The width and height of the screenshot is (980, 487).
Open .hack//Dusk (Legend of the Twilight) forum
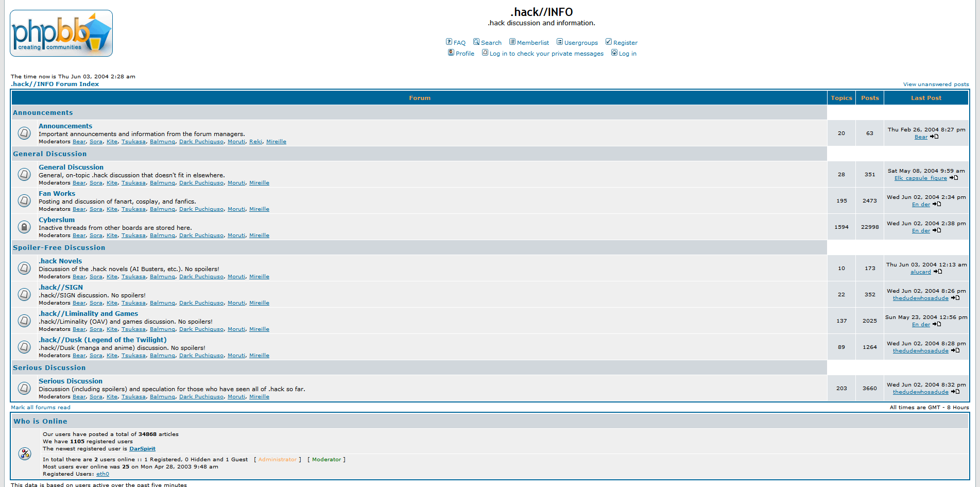[102, 340]
